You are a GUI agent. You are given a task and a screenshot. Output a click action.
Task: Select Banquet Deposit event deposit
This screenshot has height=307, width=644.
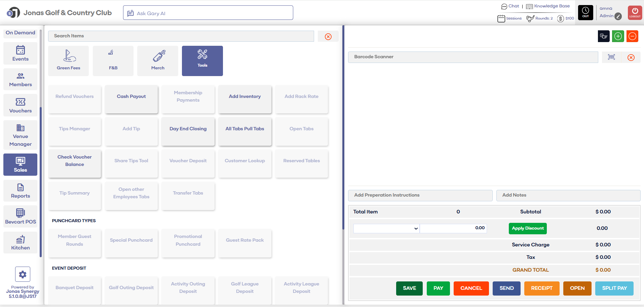click(75, 290)
